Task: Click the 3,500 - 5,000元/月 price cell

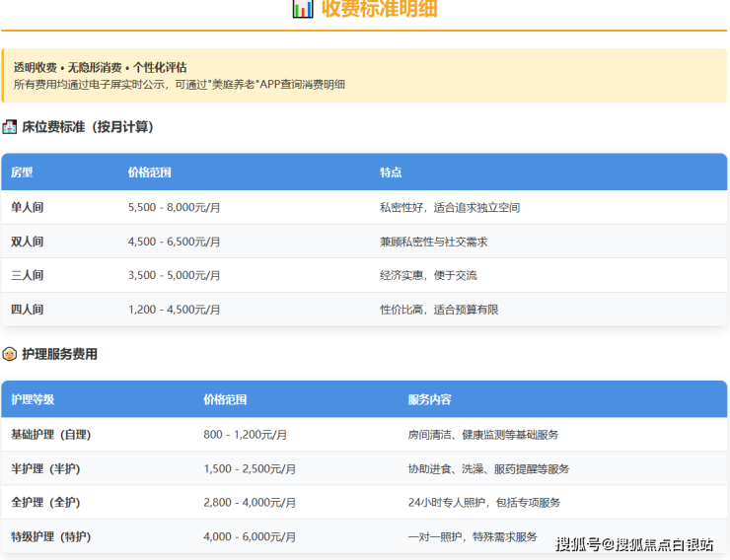Action: point(174,276)
